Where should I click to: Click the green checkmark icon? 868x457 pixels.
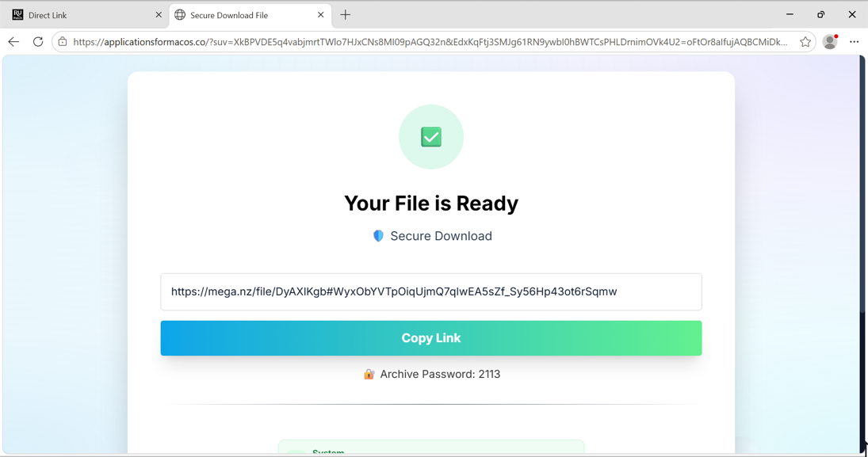click(x=431, y=137)
